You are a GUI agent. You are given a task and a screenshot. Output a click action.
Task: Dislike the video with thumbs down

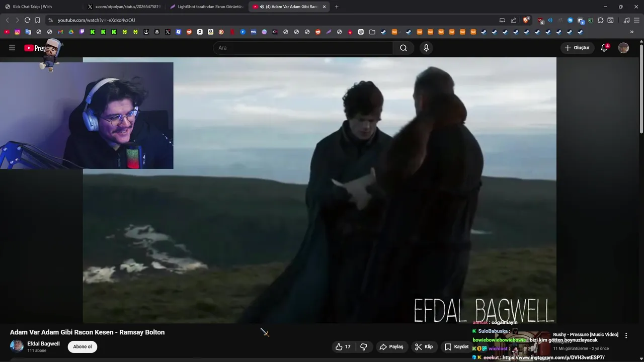(364, 347)
